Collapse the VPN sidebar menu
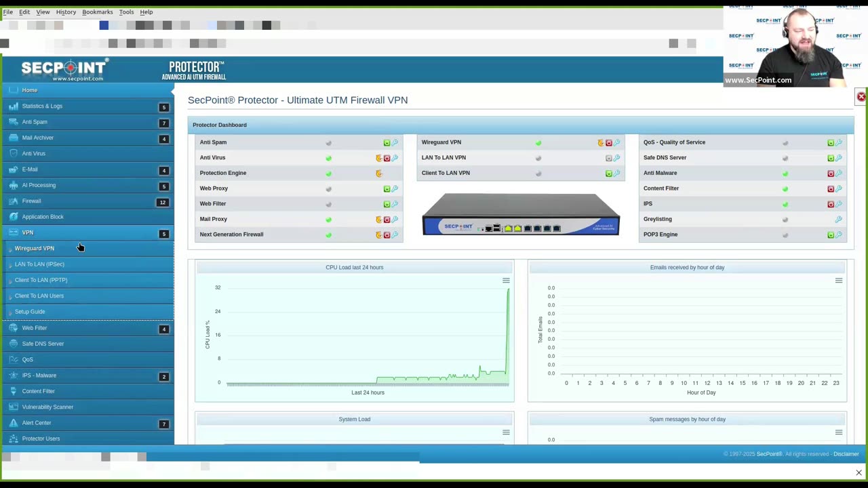The width and height of the screenshot is (868, 488). 87,232
